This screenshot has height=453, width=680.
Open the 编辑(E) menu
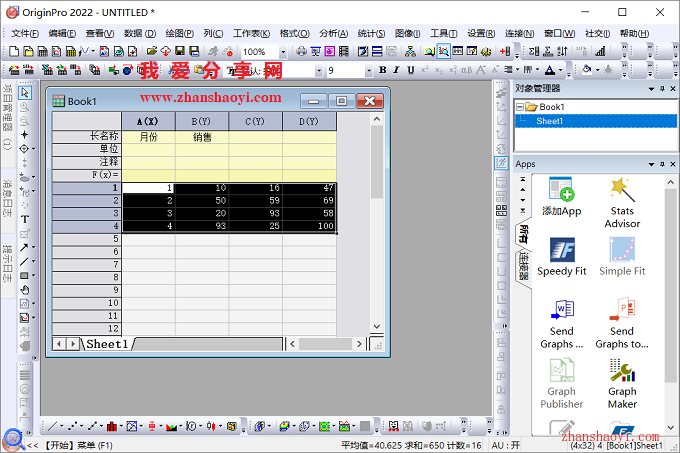coord(62,33)
